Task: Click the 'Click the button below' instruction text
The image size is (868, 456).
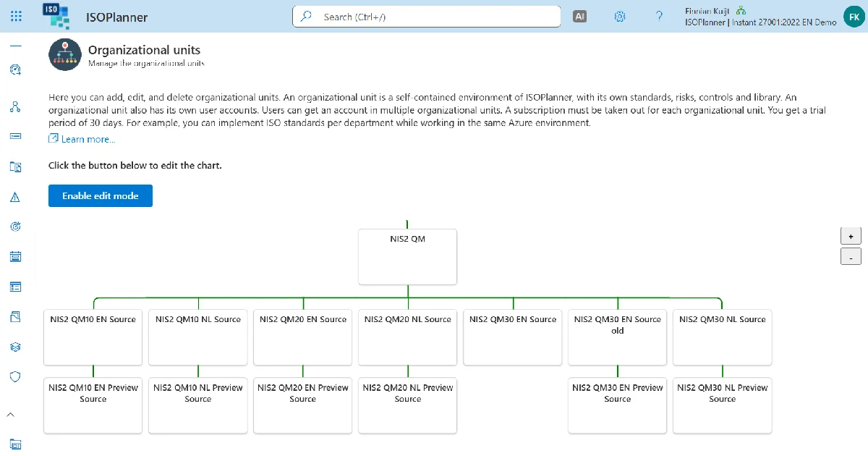Action: pyautogui.click(x=135, y=166)
